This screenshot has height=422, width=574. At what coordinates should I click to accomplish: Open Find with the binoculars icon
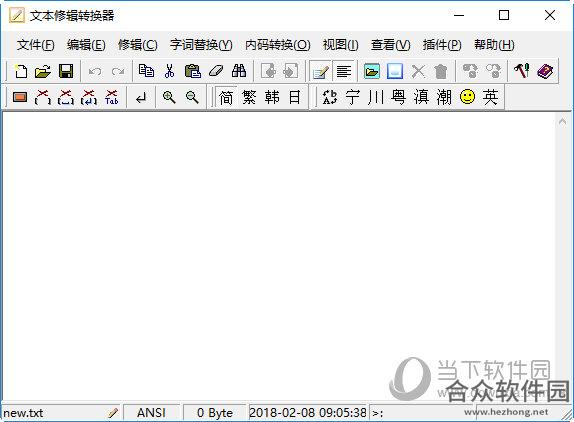[x=239, y=71]
